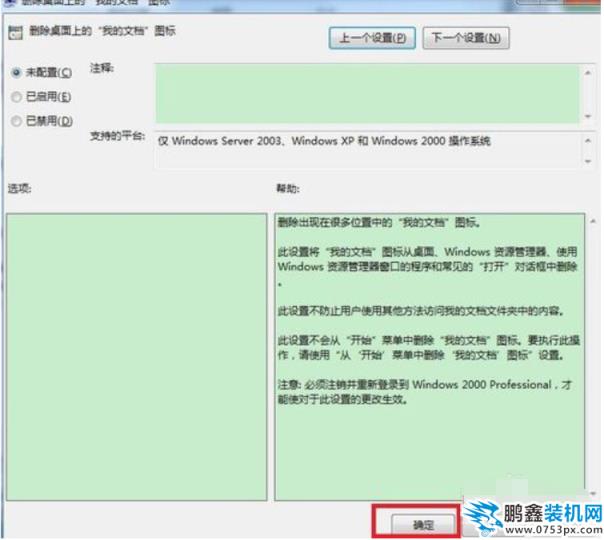Click the help pane scroll up arrow
This screenshot has height=540, width=604.
click(593, 221)
